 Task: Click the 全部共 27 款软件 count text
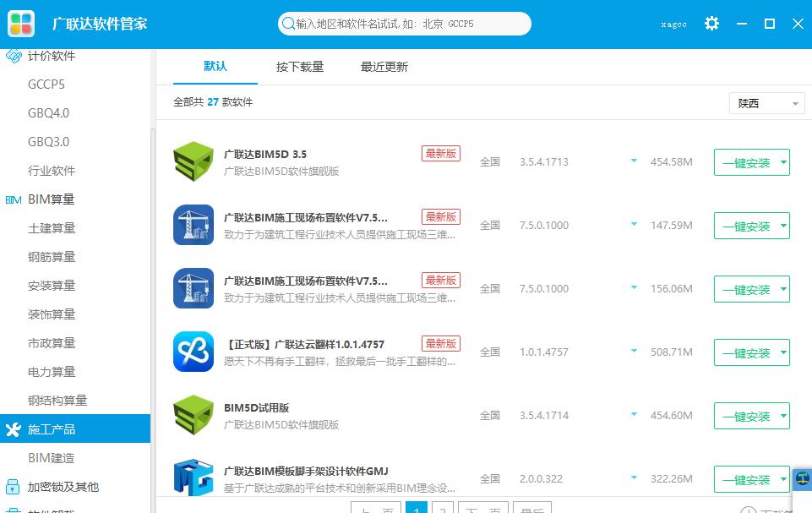(213, 102)
